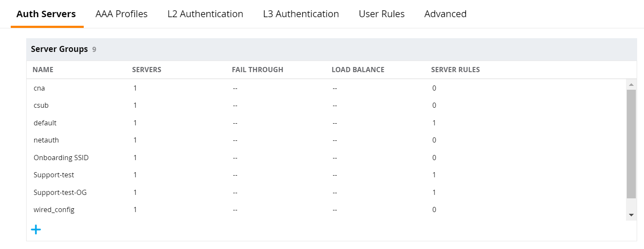Select the Advanced tab

point(445,14)
